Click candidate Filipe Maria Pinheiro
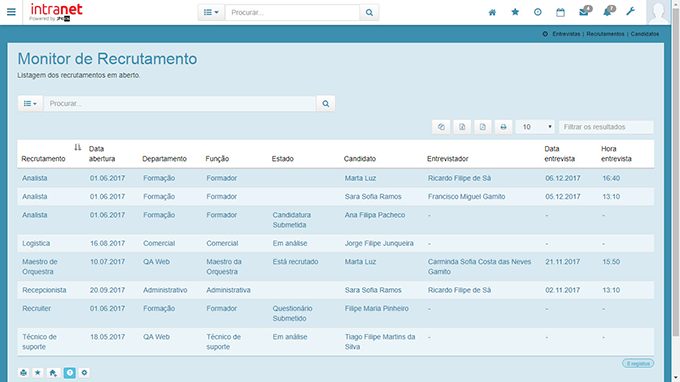 [x=377, y=308]
